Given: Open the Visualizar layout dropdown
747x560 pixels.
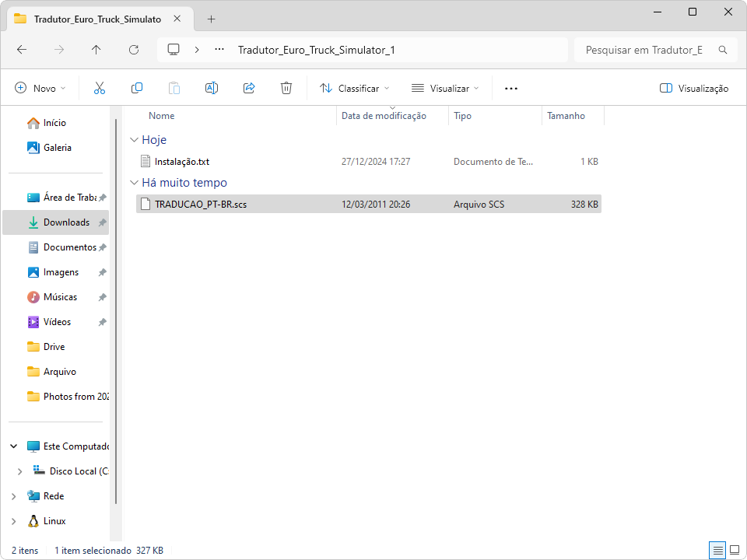Looking at the screenshot, I should (445, 89).
